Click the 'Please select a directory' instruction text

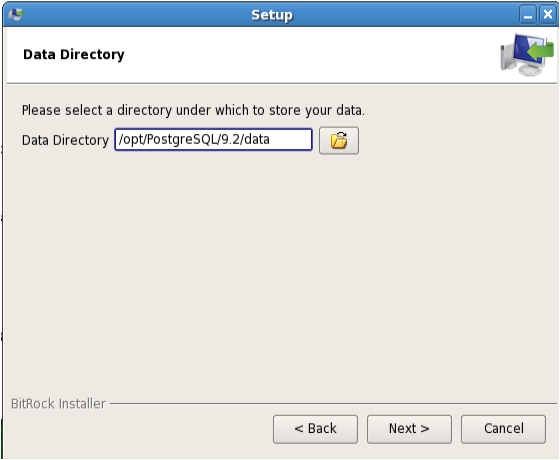193,110
